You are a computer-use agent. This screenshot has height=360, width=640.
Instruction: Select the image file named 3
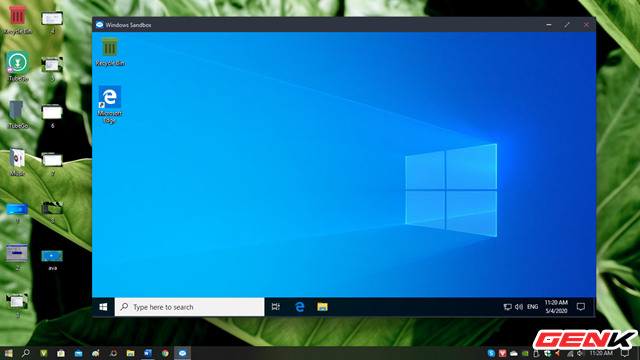pos(17,305)
